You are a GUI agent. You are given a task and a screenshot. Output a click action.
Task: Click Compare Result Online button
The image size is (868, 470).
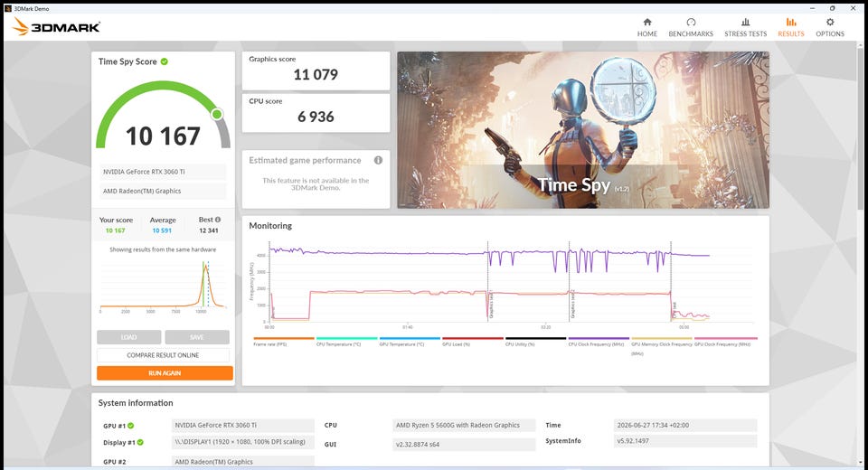[x=164, y=355]
